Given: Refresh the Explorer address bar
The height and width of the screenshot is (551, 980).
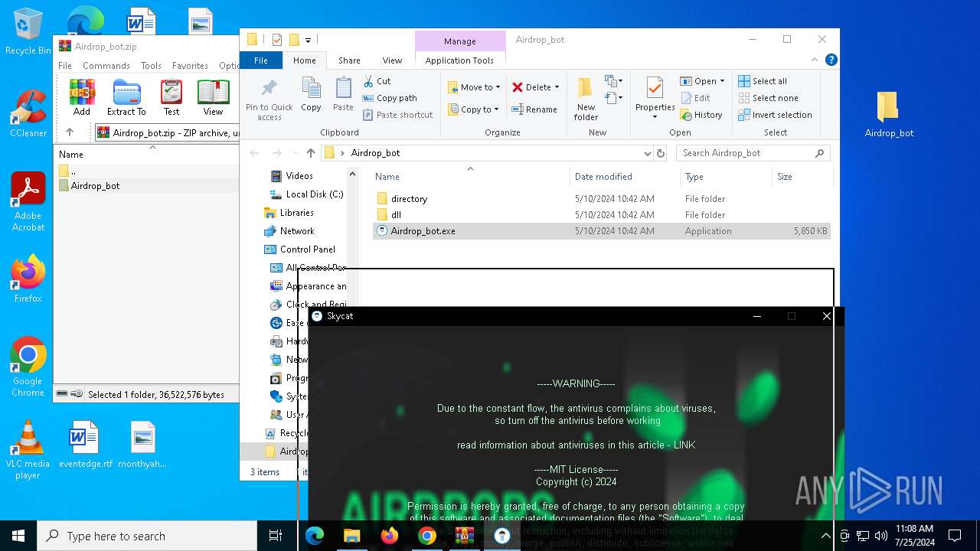Looking at the screenshot, I should pyautogui.click(x=661, y=153).
